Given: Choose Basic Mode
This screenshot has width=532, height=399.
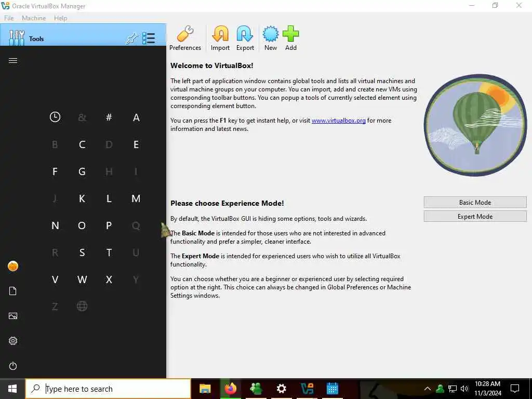Looking at the screenshot, I should (x=475, y=202).
